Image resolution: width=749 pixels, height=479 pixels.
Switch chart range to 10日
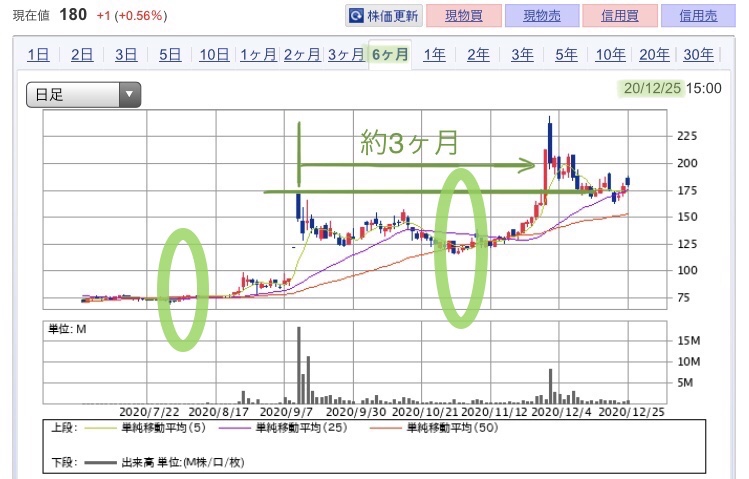[214, 55]
